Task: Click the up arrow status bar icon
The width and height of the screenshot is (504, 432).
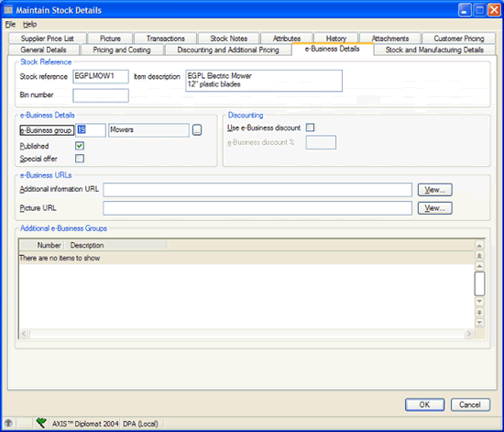Action: [8, 423]
